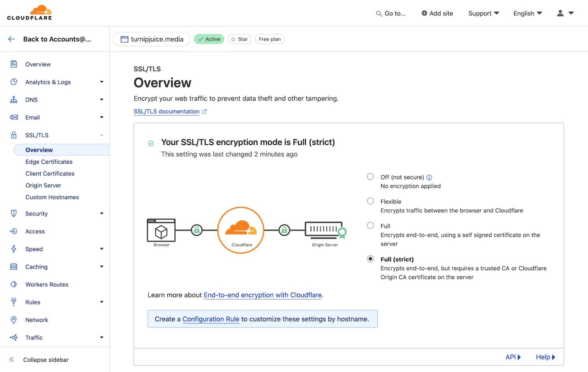
Task: Select the Flexible encryption mode
Action: click(x=370, y=201)
